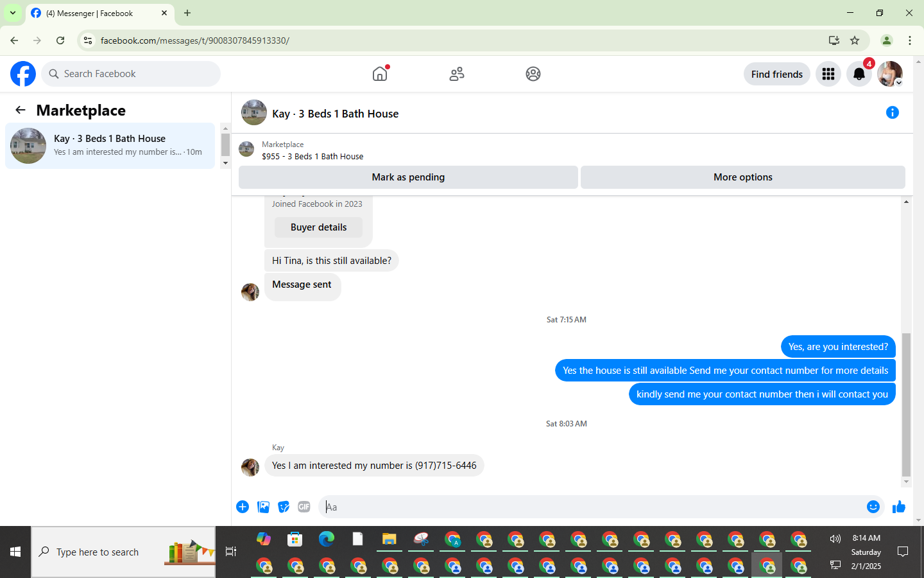The height and width of the screenshot is (578, 924).
Task: Select the Messenger | Facebook tab
Action: coord(99,13)
